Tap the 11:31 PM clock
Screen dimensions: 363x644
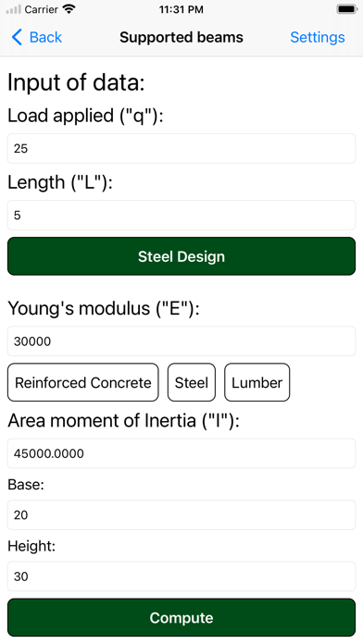[x=181, y=9]
